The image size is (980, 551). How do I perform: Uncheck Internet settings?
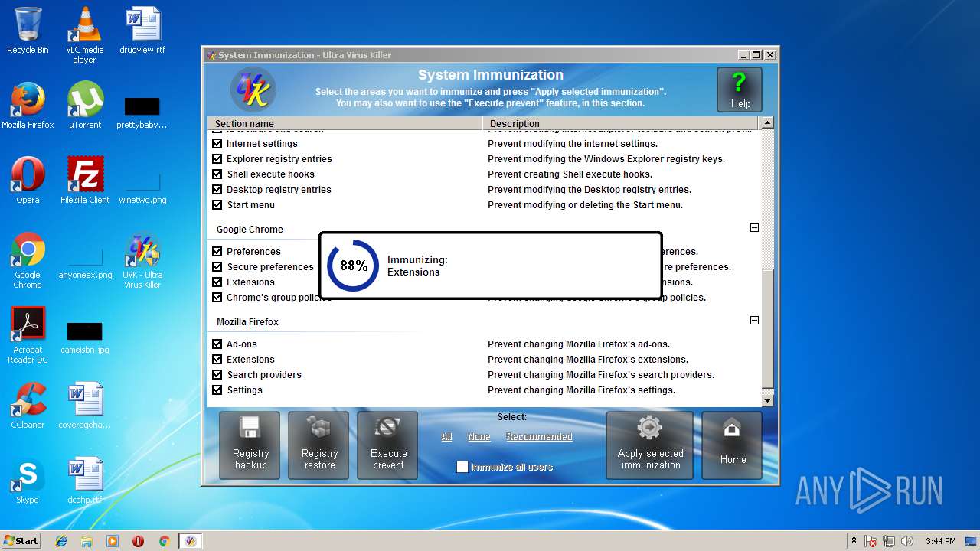[x=217, y=144]
